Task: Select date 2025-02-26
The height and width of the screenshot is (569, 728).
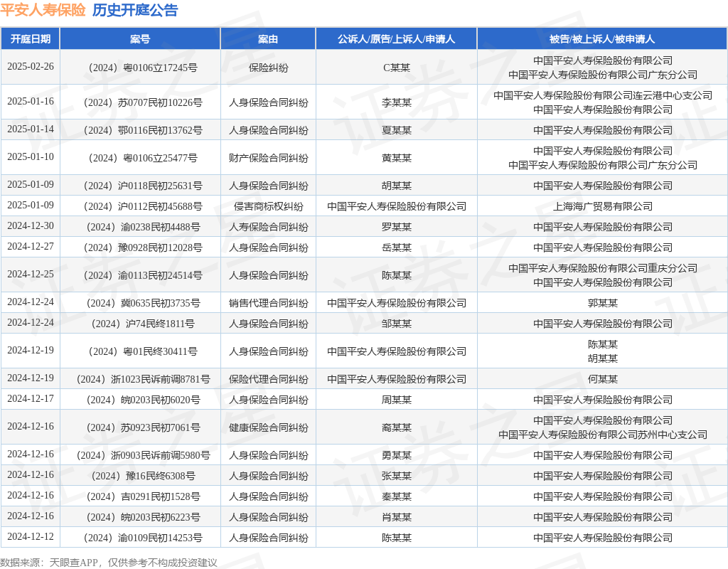Action: (x=30, y=66)
